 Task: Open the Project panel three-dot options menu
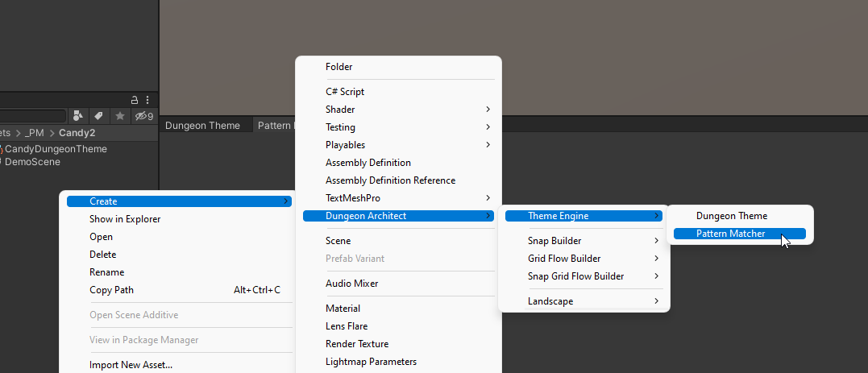(x=147, y=100)
